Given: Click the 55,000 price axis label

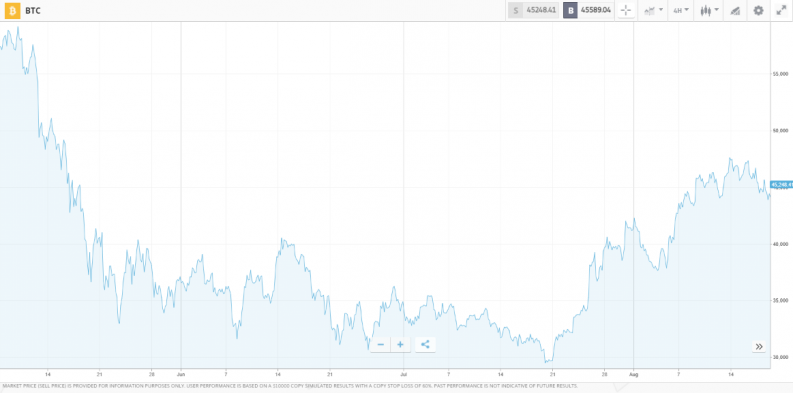Looking at the screenshot, I should tap(780, 74).
